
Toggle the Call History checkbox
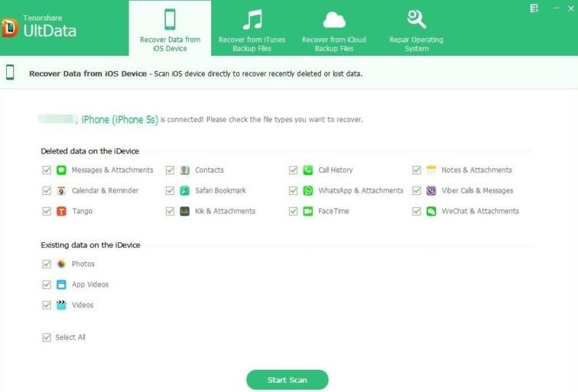(294, 170)
